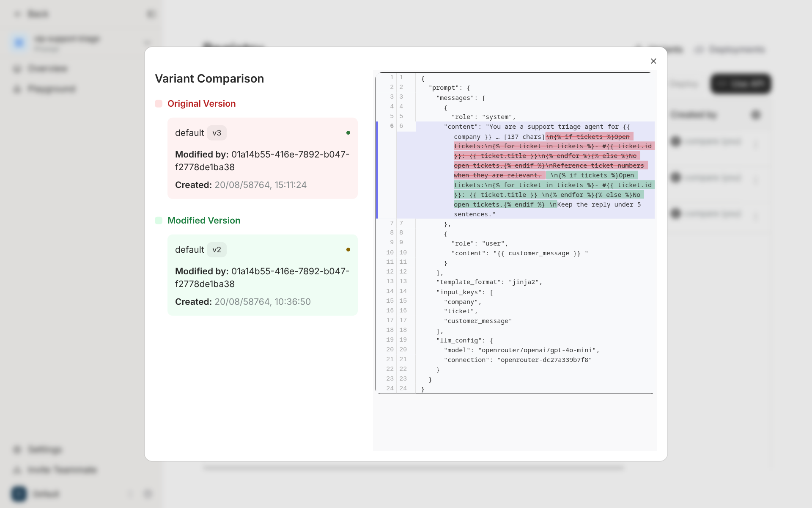Click line number 13 in the gutter
This screenshot has width=812, height=508.
coord(390,282)
